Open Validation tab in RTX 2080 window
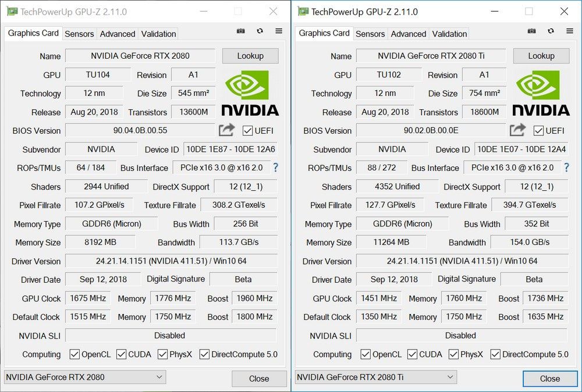 [x=158, y=34]
